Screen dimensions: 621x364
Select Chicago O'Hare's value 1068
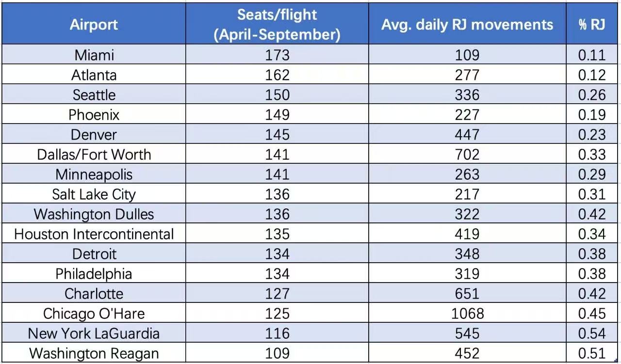(467, 313)
